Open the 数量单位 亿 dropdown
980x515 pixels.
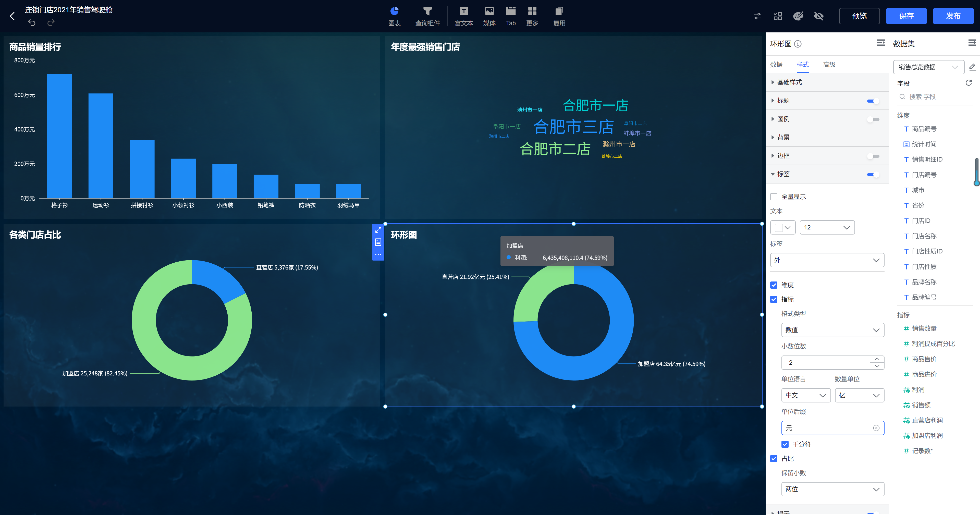tap(859, 395)
